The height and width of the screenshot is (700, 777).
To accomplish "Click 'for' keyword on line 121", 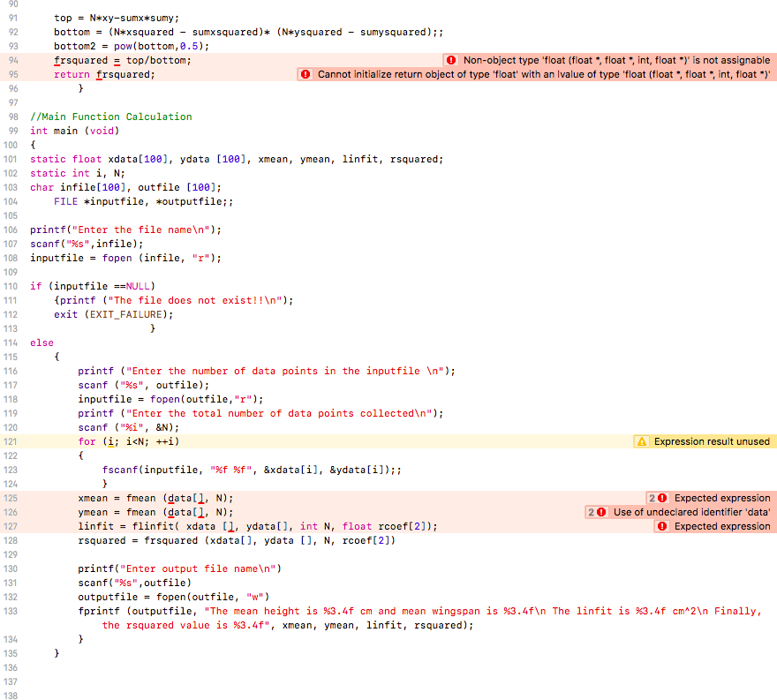I will click(x=87, y=441).
